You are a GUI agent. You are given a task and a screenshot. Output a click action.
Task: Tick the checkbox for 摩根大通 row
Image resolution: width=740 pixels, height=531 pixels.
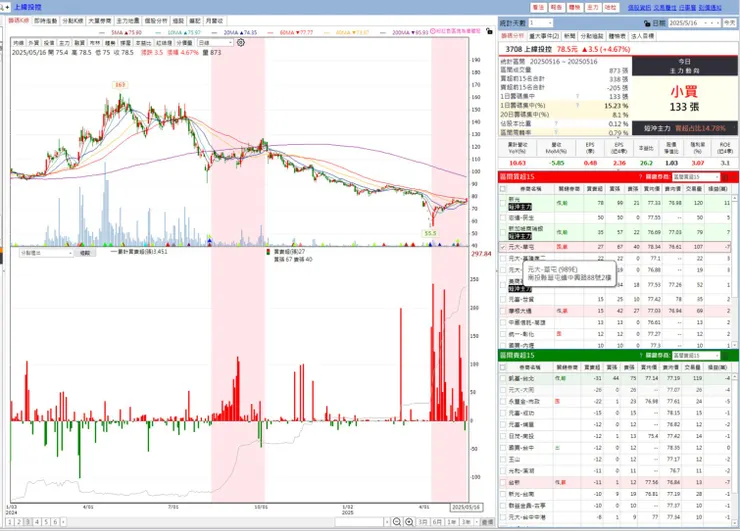[503, 311]
